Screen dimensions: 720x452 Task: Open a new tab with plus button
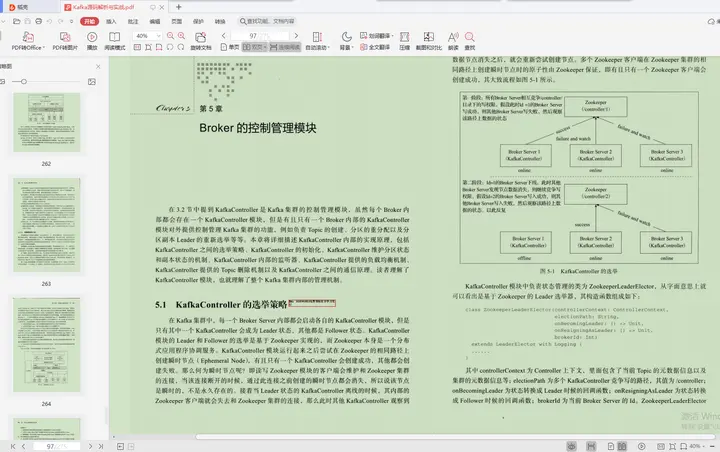(179, 7)
